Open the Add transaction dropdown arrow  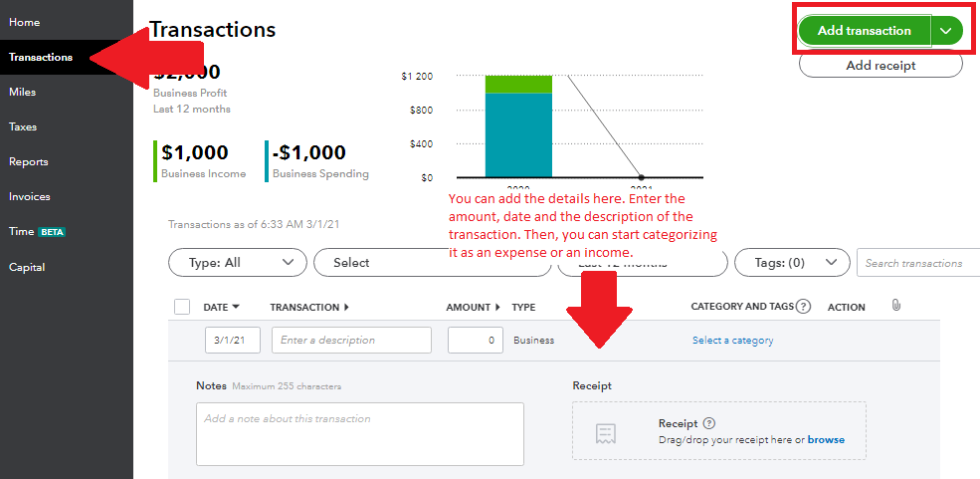tap(946, 31)
